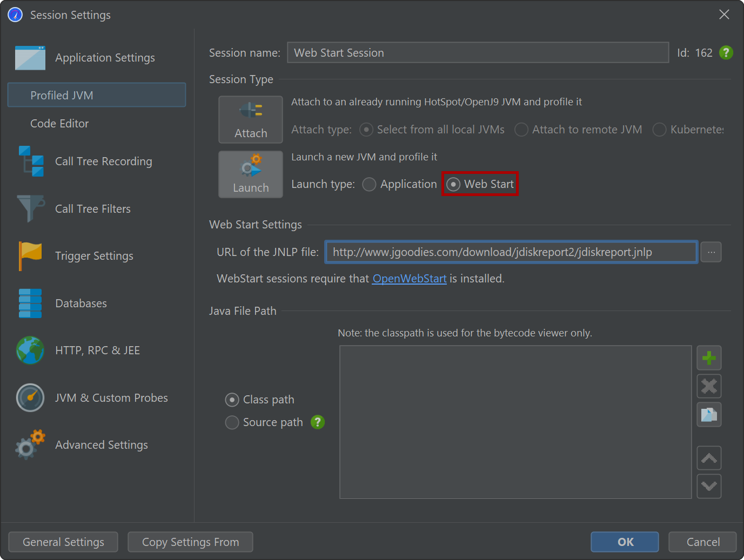Open the OpenWebStart link
The image size is (744, 560).
409,279
